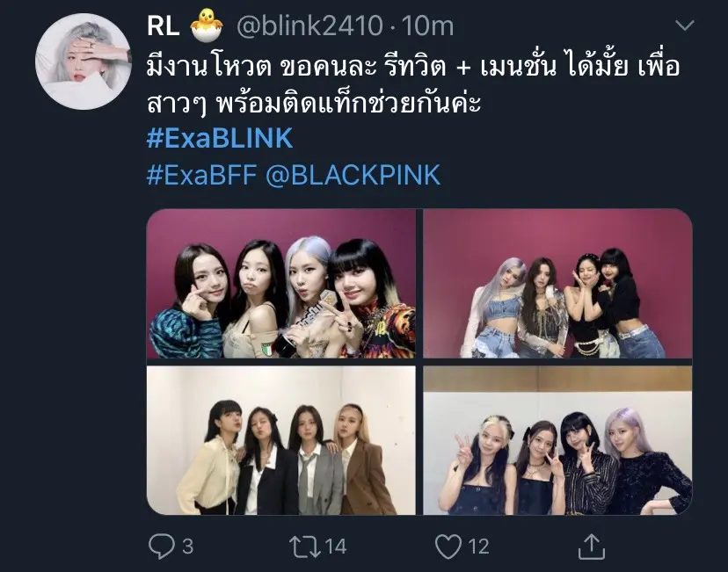Click the reply speech bubble icon

coord(162,546)
